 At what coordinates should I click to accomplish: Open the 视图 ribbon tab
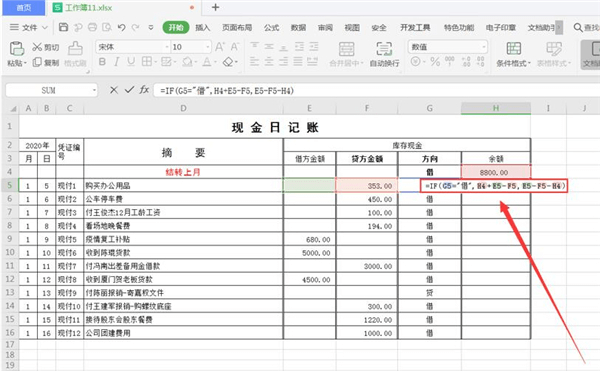(x=352, y=27)
